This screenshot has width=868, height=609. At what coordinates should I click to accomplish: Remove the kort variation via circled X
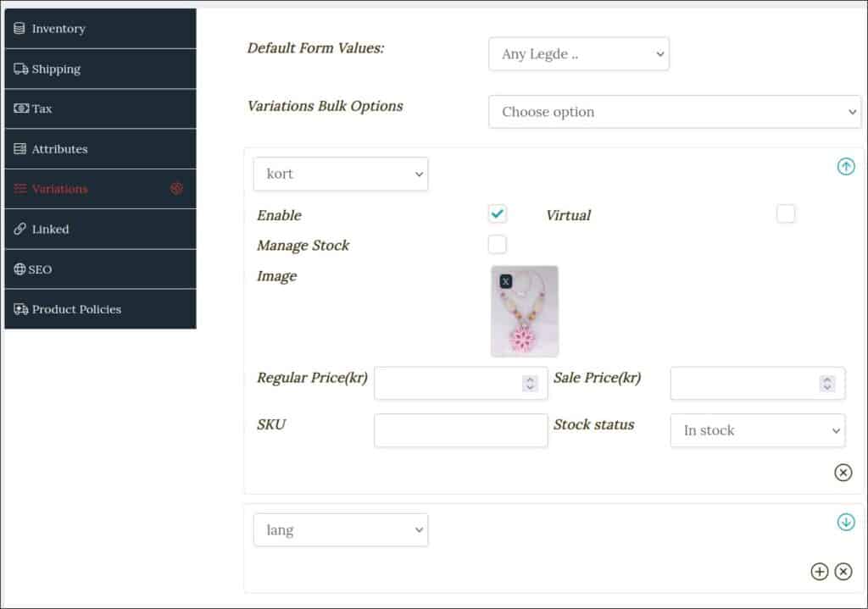[843, 473]
